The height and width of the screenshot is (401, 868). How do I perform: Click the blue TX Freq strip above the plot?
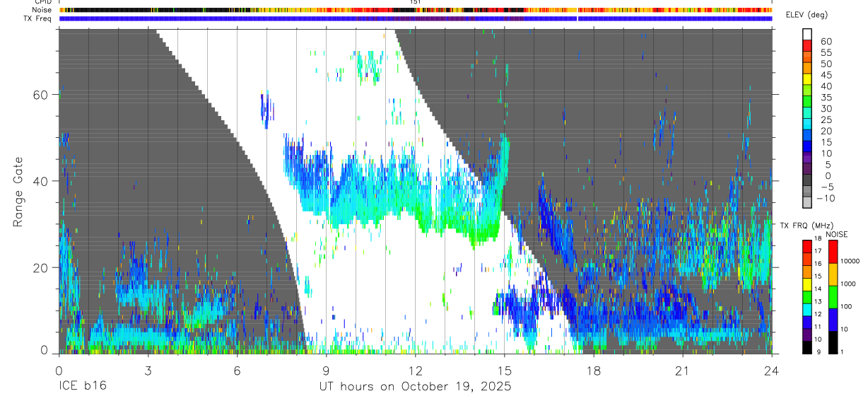pyautogui.click(x=416, y=18)
